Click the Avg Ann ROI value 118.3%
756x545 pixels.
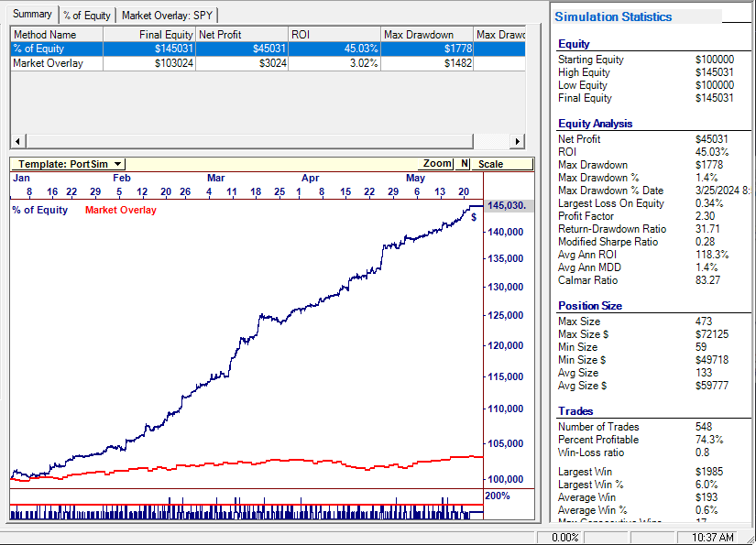(x=712, y=255)
